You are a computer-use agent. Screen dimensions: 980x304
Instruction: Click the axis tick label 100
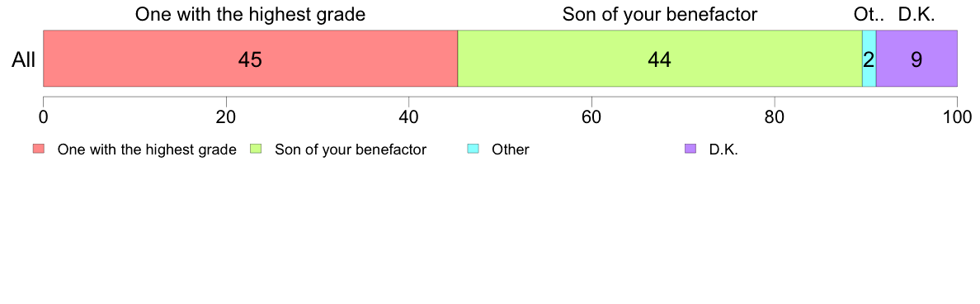click(x=957, y=116)
